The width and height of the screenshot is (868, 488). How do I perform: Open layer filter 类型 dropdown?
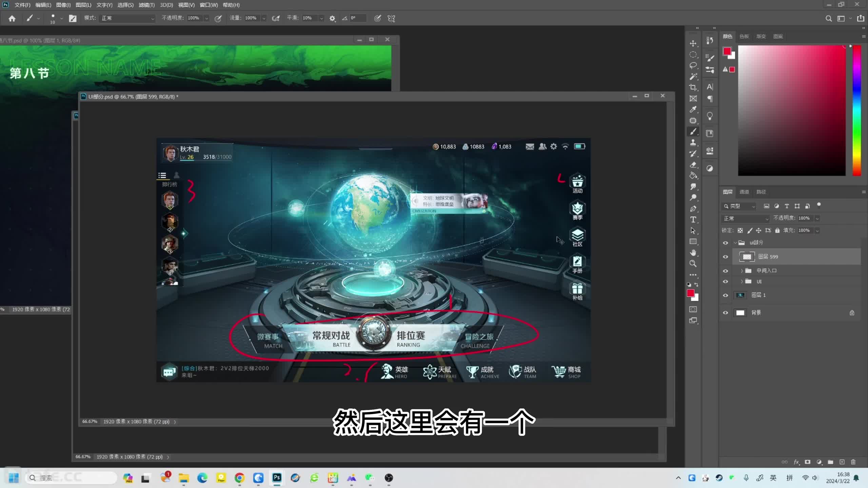tap(739, 206)
